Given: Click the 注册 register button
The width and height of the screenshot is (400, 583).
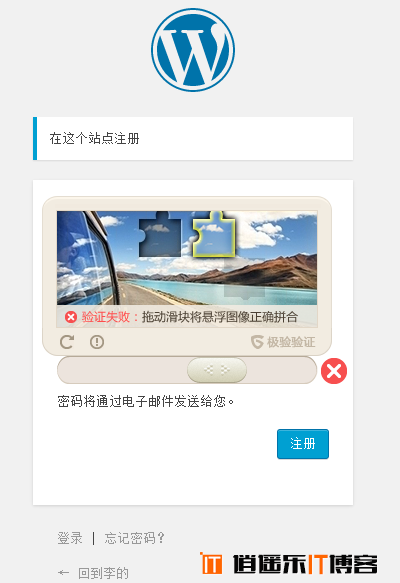Looking at the screenshot, I should point(303,444).
